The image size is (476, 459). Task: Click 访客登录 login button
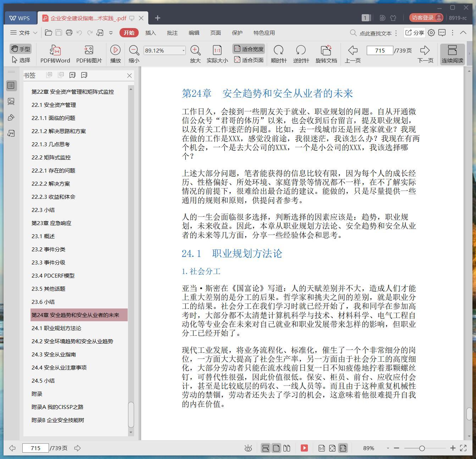[x=426, y=18]
